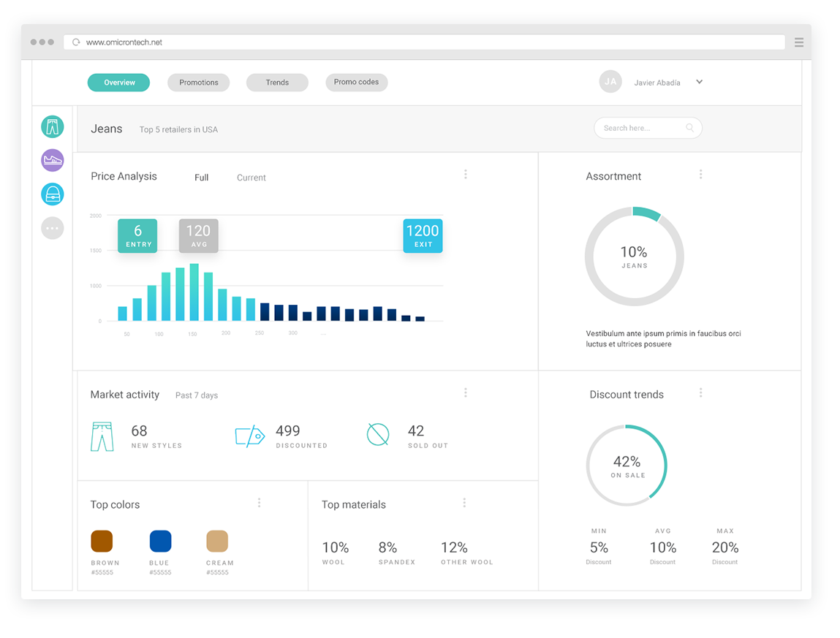This screenshot has width=840, height=638.
Task: Click the sold out crossed-circle icon
Action: pyautogui.click(x=378, y=435)
